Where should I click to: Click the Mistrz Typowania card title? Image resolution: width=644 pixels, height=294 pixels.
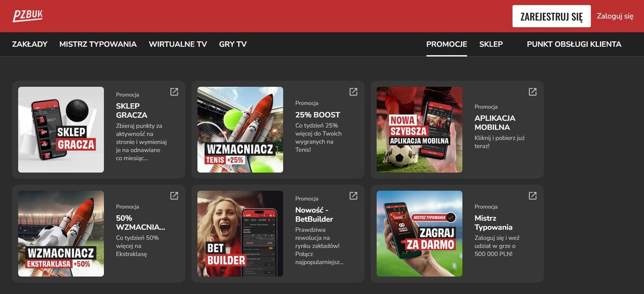point(493,222)
